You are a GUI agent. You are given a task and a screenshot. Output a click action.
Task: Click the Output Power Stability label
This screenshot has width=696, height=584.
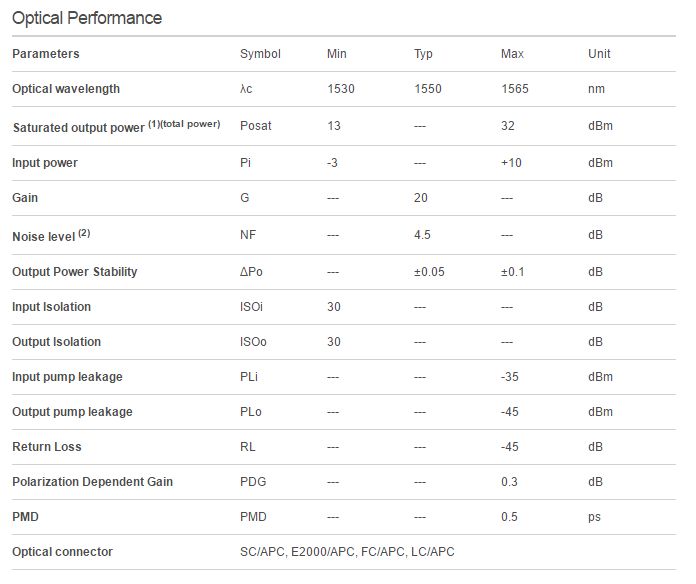point(75,272)
